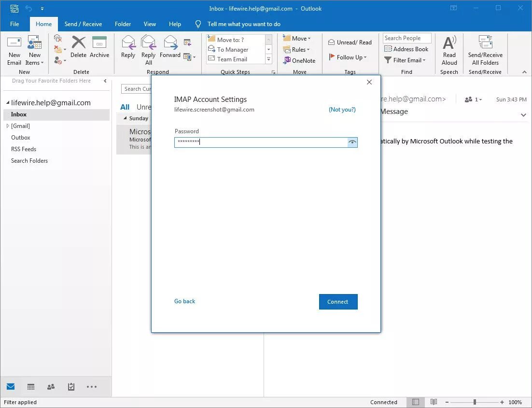Screen dimensions: 532x408
Task: Open the Address Book
Action: point(406,49)
